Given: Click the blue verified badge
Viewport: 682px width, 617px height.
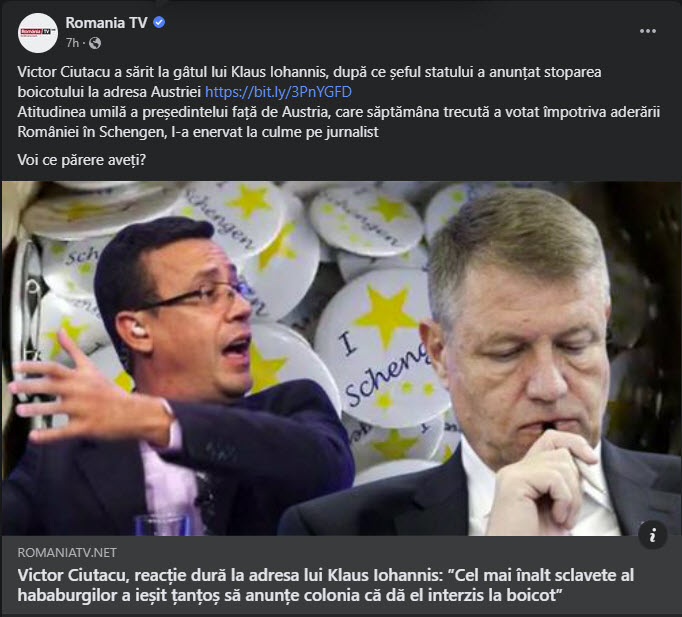Looking at the screenshot, I should (x=159, y=22).
